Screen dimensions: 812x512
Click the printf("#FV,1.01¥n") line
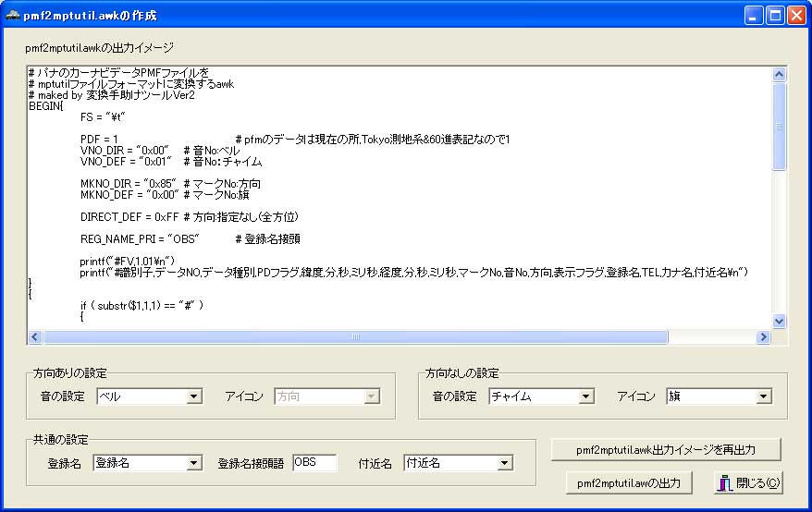pyautogui.click(x=128, y=261)
